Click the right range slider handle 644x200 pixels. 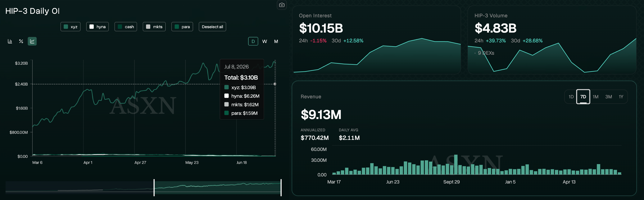[x=281, y=187]
